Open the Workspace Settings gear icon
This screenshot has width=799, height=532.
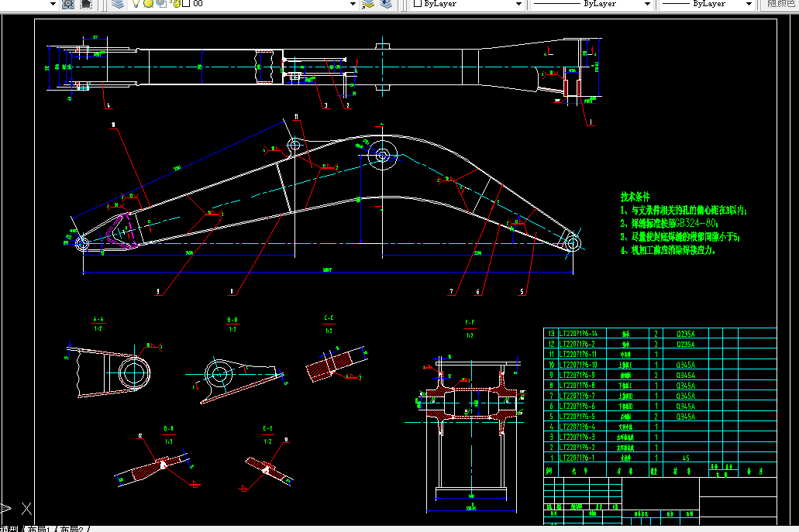click(x=67, y=4)
